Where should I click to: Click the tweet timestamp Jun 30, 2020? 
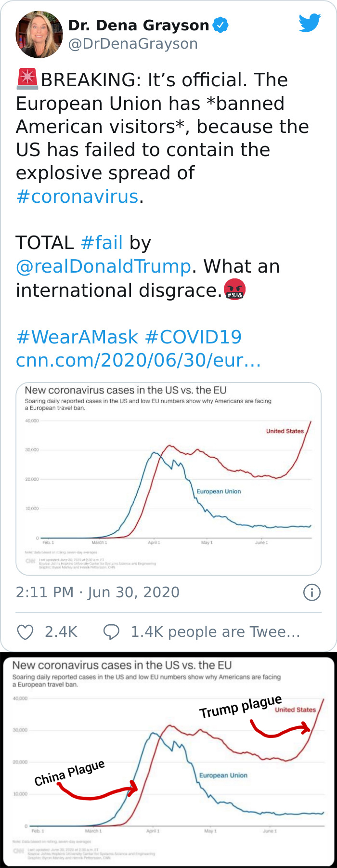[x=96, y=592]
